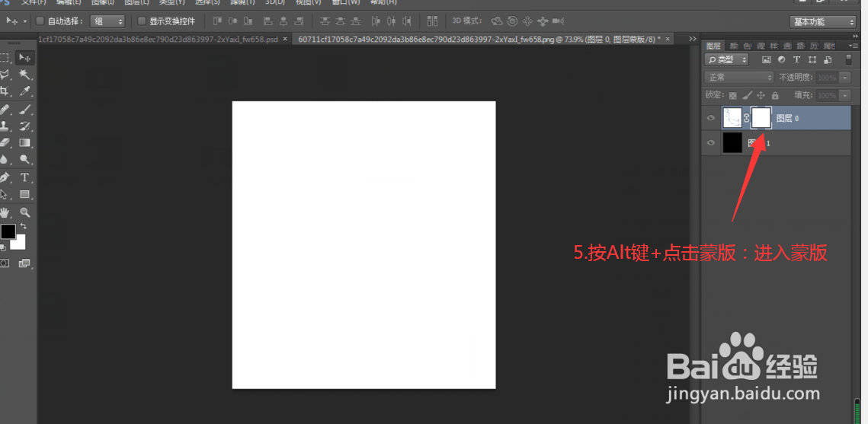Open the tool preset picker arrow
This screenshot has height=424, width=868.
click(x=25, y=21)
